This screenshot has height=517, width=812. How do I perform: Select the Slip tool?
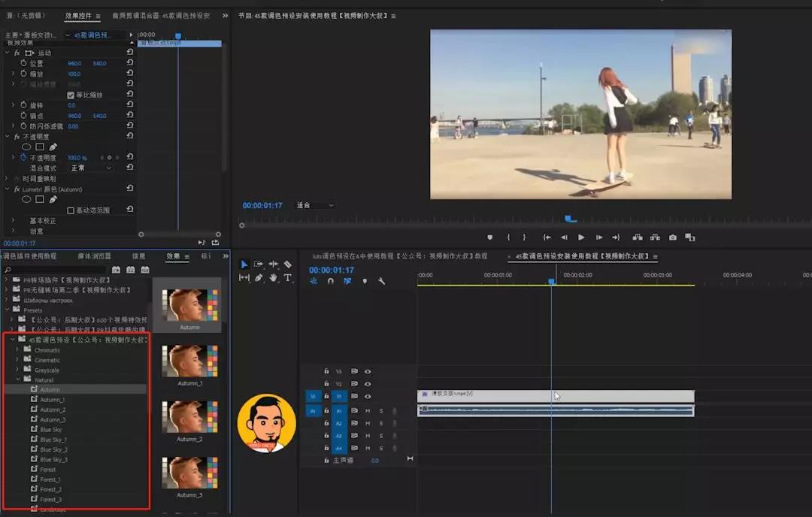[x=244, y=278]
